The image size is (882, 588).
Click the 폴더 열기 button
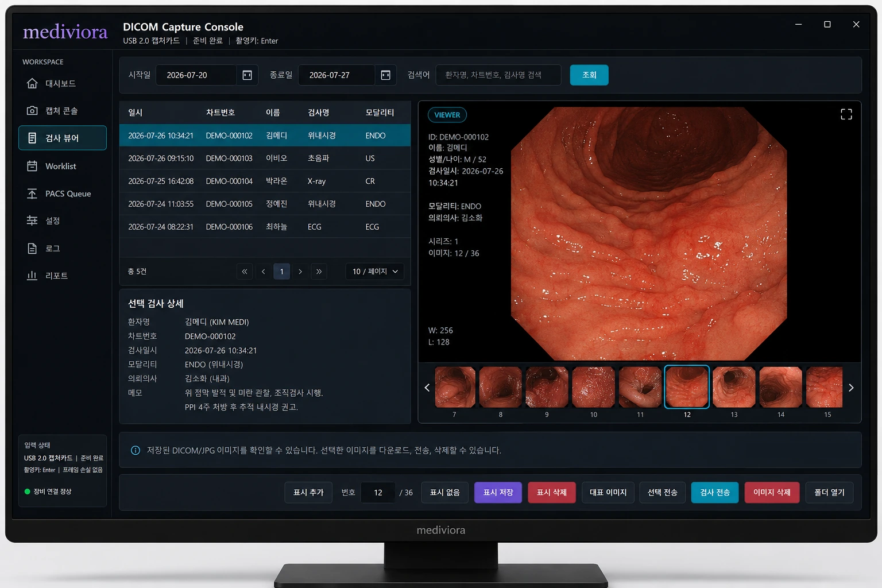coord(829,493)
